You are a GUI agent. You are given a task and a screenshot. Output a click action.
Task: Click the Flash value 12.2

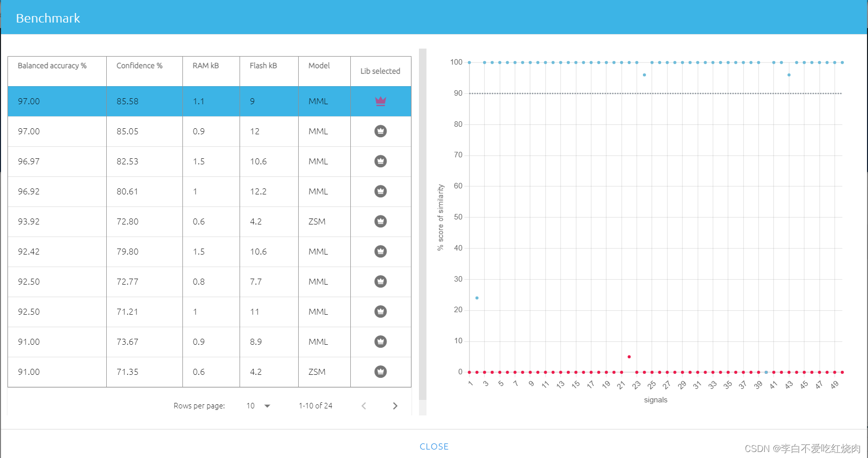(x=258, y=191)
